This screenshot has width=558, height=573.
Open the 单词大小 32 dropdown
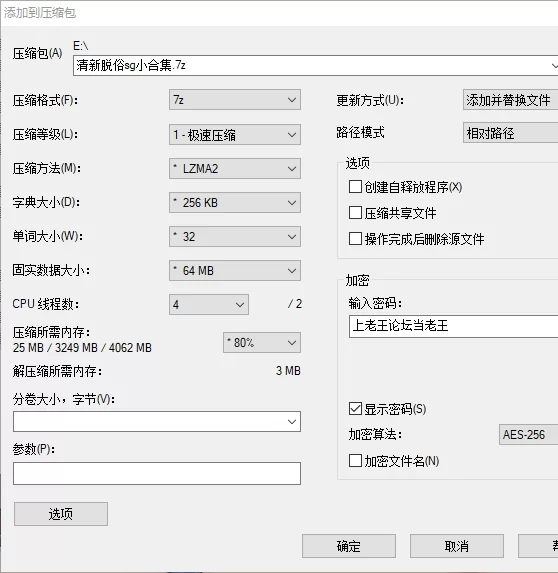[x=235, y=236]
